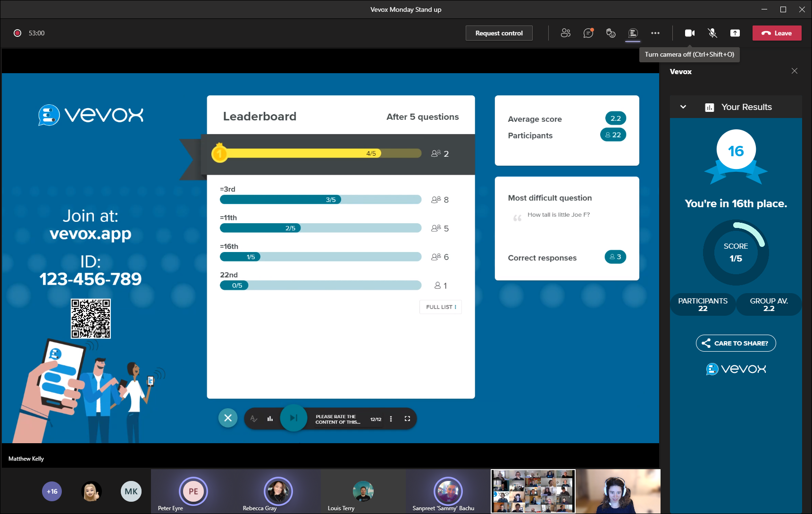812x514 pixels.
Task: Unmute the microphone
Action: (712, 33)
